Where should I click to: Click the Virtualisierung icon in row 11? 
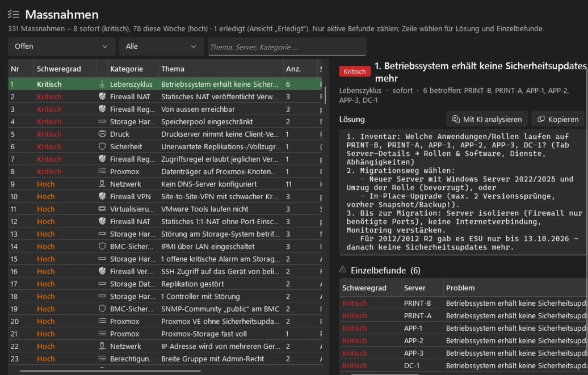(102, 209)
